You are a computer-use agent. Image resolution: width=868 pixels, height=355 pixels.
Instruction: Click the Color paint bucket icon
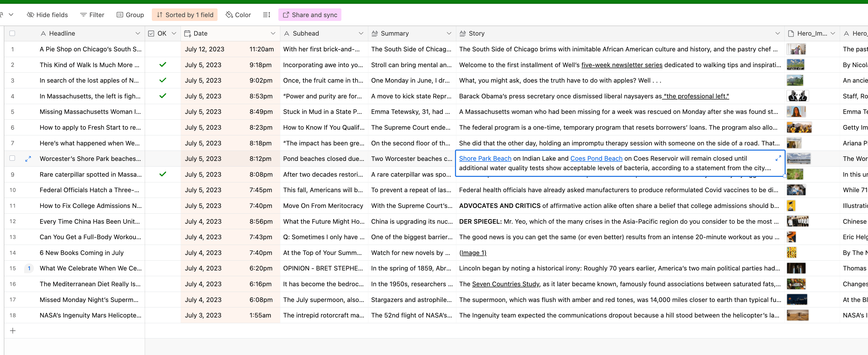[x=229, y=14]
